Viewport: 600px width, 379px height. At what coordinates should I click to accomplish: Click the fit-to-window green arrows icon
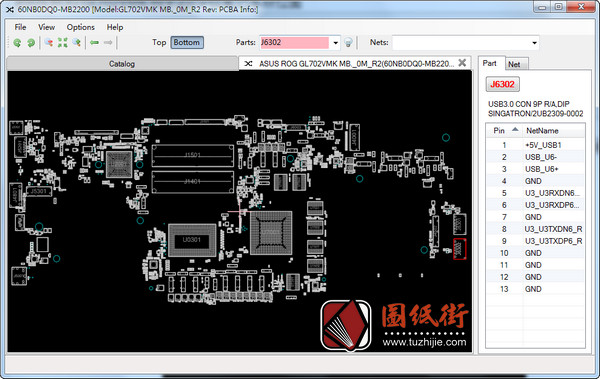coord(62,42)
